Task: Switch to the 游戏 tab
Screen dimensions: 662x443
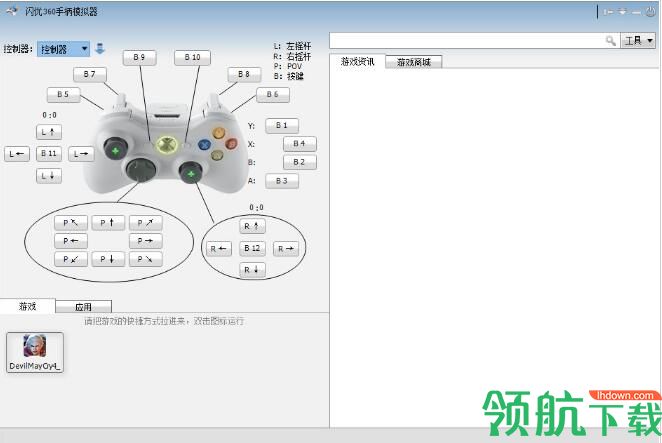Action: point(27,306)
